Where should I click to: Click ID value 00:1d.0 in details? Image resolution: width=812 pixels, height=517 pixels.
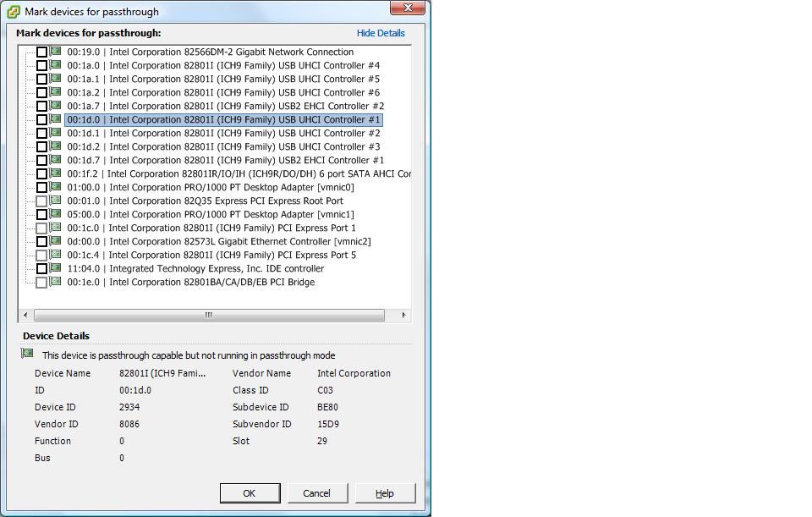(x=135, y=390)
